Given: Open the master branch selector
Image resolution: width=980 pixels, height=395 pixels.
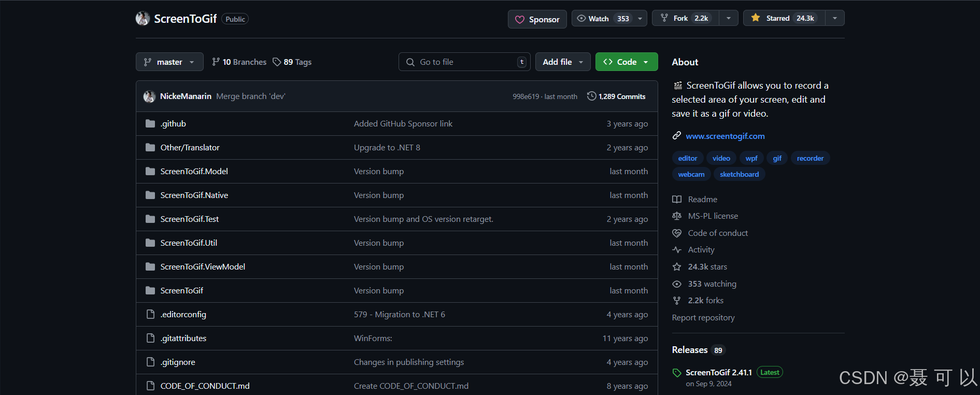Looking at the screenshot, I should pyautogui.click(x=169, y=62).
